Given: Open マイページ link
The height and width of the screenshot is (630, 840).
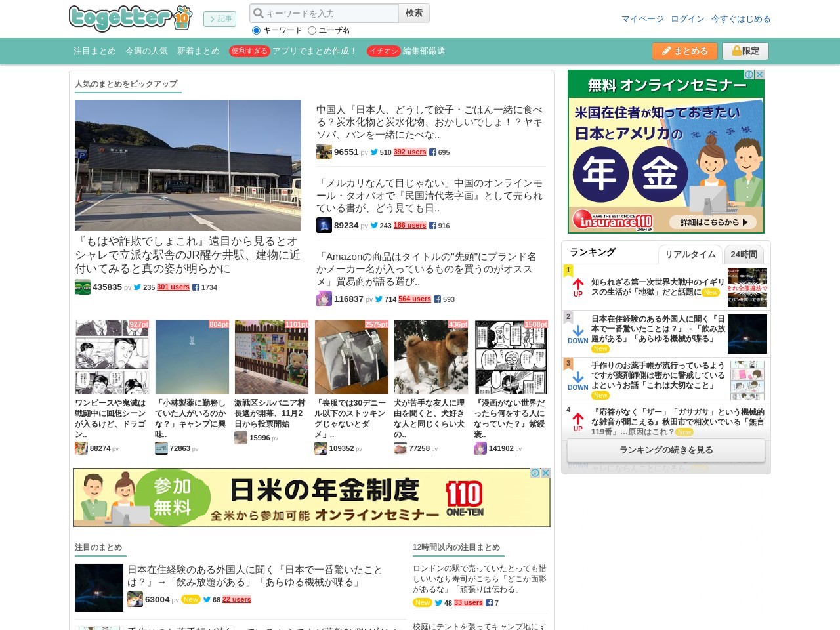Looking at the screenshot, I should pyautogui.click(x=642, y=19).
